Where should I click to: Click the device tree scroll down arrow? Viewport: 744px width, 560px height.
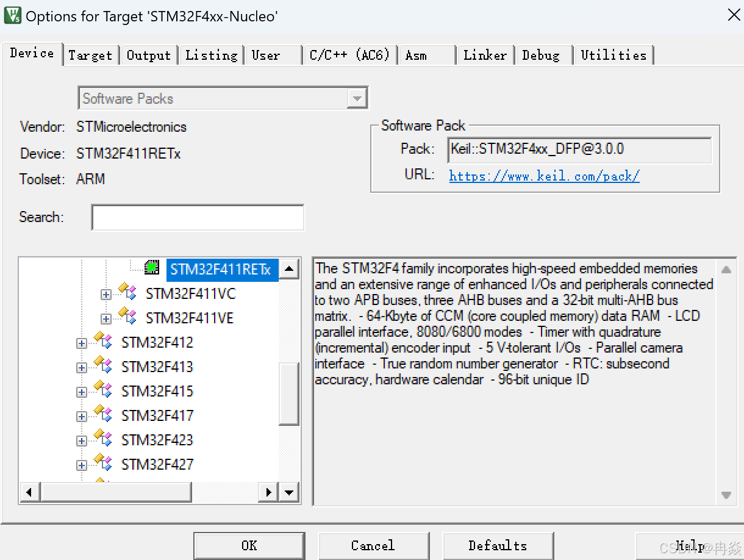[x=289, y=492]
